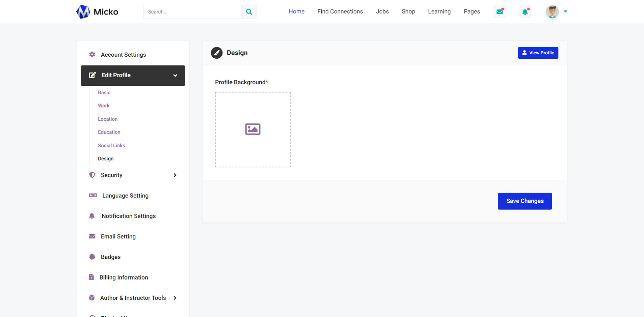This screenshot has height=317, width=644.
Task: Click the Design paintbrush icon
Action: click(217, 53)
